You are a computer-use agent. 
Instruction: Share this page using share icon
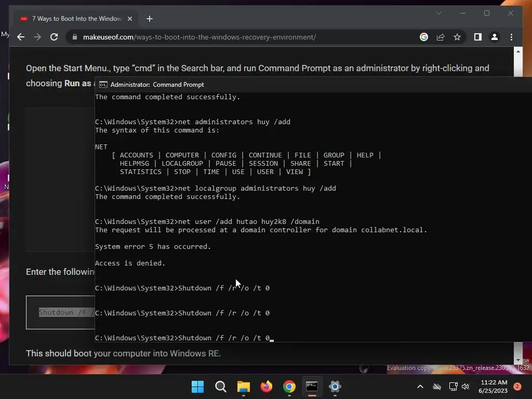(441, 37)
